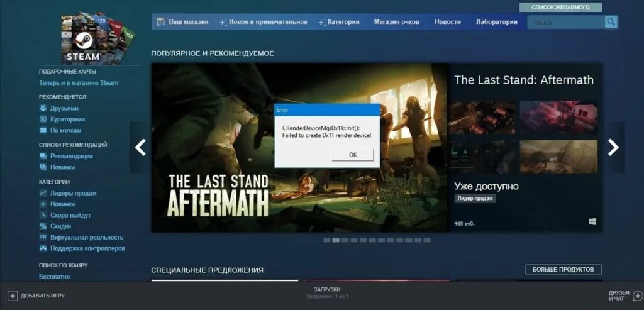Open the Новости tab
This screenshot has width=644, height=310.
point(448,22)
